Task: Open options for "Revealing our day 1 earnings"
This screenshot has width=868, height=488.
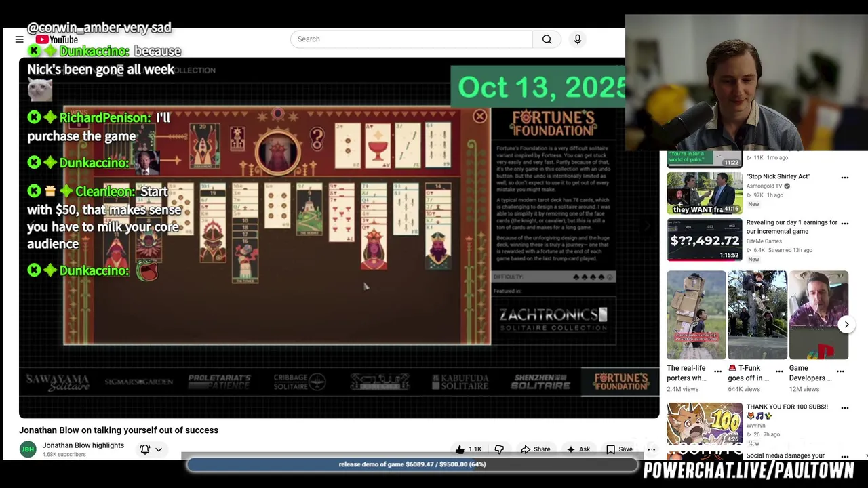Action: (x=845, y=224)
